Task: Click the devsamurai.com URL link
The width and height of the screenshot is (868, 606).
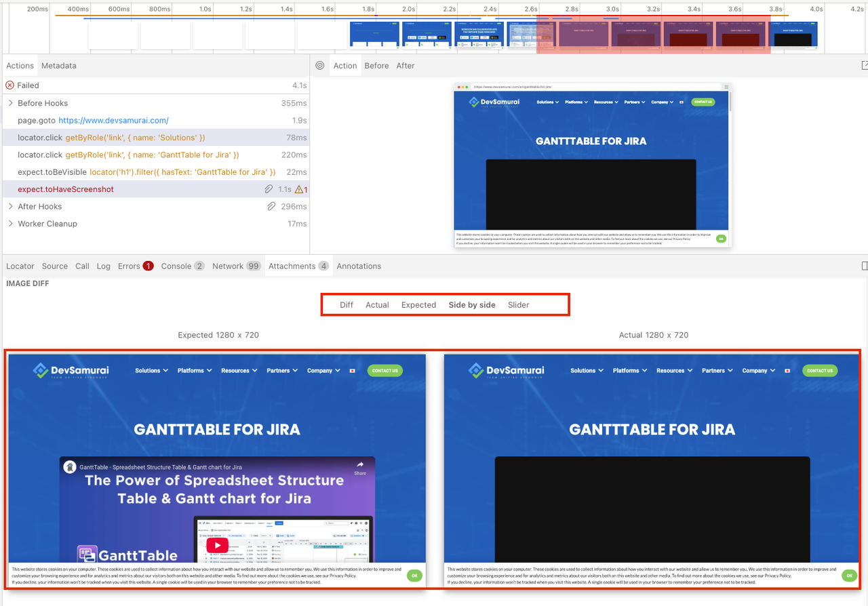Action: 113,121
